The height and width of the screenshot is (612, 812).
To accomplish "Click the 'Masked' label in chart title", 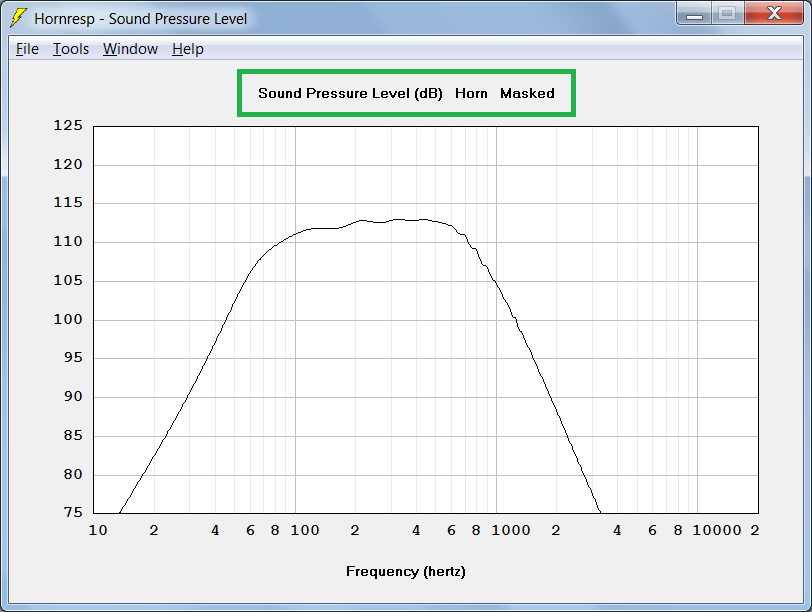I will 527,94.
